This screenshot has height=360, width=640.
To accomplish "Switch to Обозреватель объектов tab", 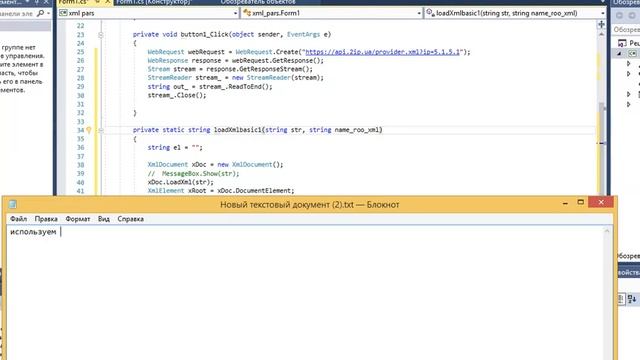I will click(258, 2).
